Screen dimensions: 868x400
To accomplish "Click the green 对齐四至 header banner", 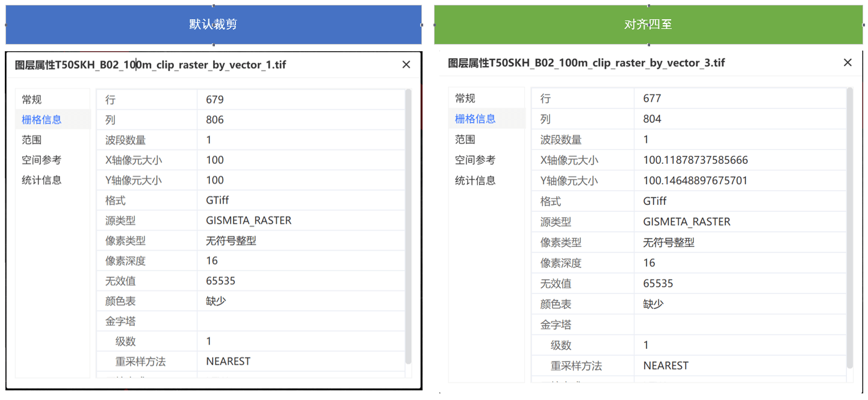I will pos(648,25).
